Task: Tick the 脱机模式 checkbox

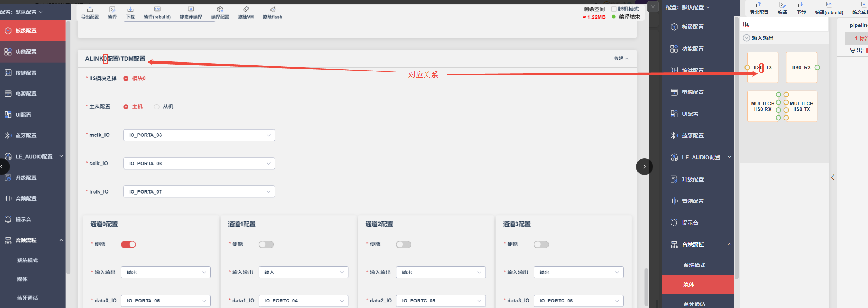Action: (614, 9)
